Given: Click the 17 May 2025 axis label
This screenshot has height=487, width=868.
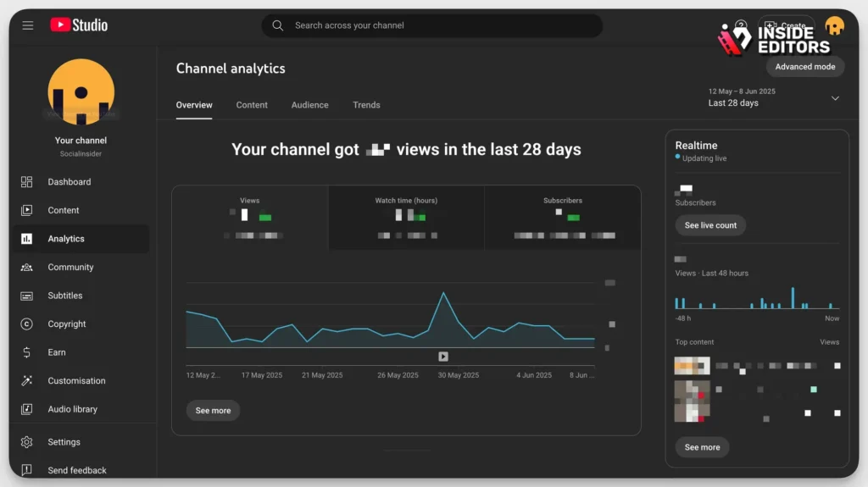Looking at the screenshot, I should pos(262,375).
